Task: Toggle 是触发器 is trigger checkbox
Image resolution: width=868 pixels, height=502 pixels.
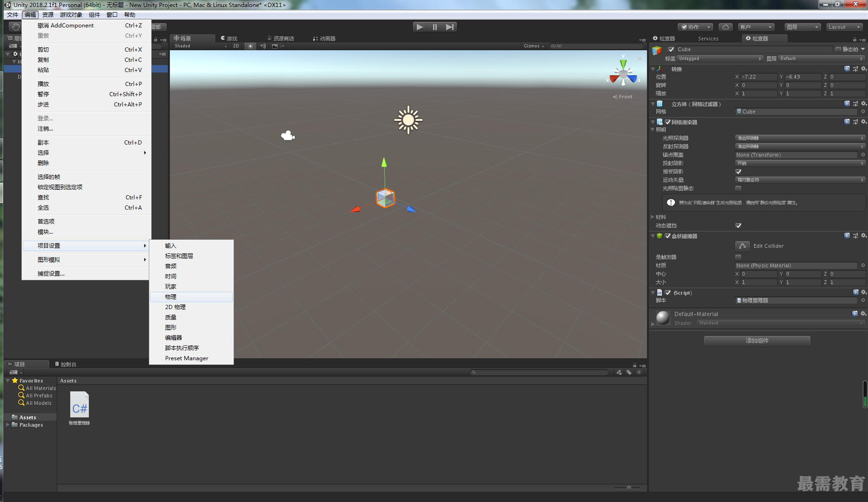Action: 738,257
